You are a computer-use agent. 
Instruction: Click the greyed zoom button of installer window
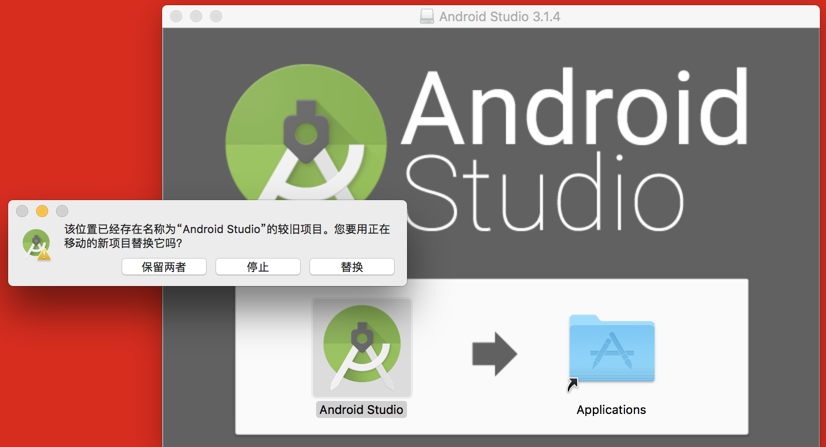click(x=216, y=16)
